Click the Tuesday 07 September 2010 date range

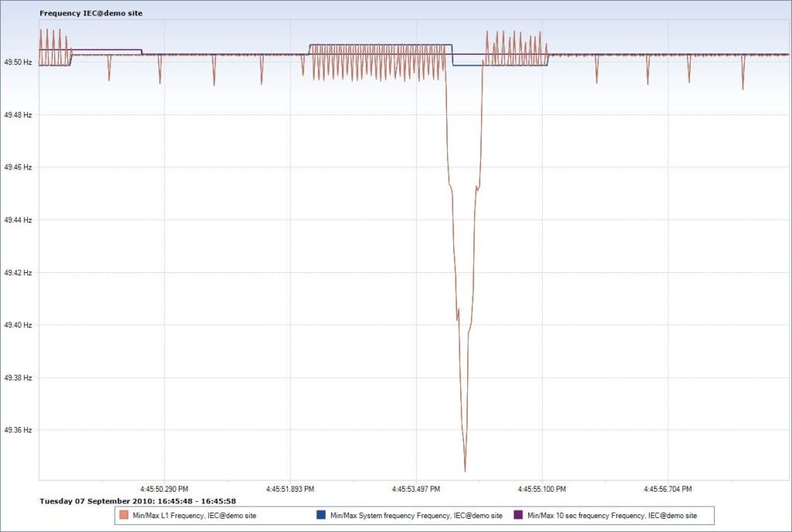point(138,501)
